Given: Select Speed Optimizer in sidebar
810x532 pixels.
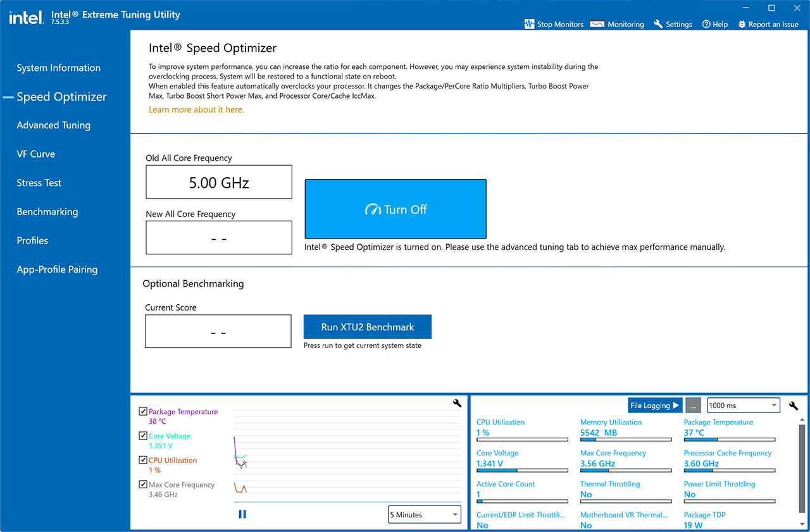Looking at the screenshot, I should click(61, 97).
